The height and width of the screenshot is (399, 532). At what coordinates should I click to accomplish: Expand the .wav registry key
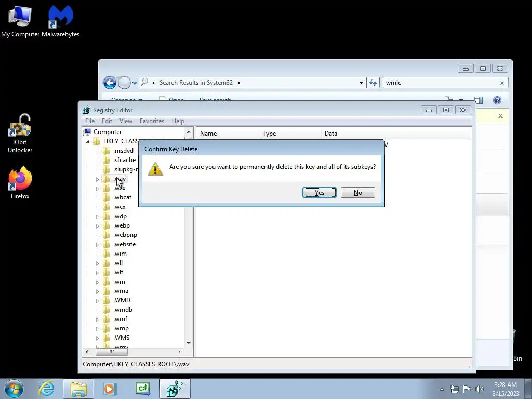97,179
